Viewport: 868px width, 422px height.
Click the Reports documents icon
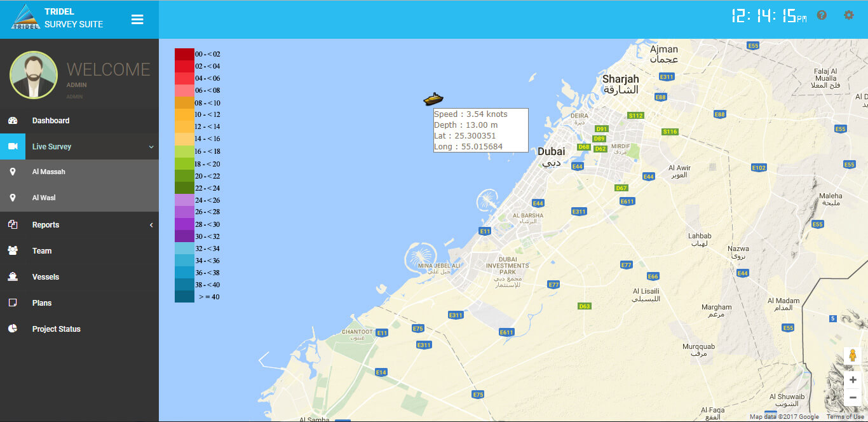13,225
